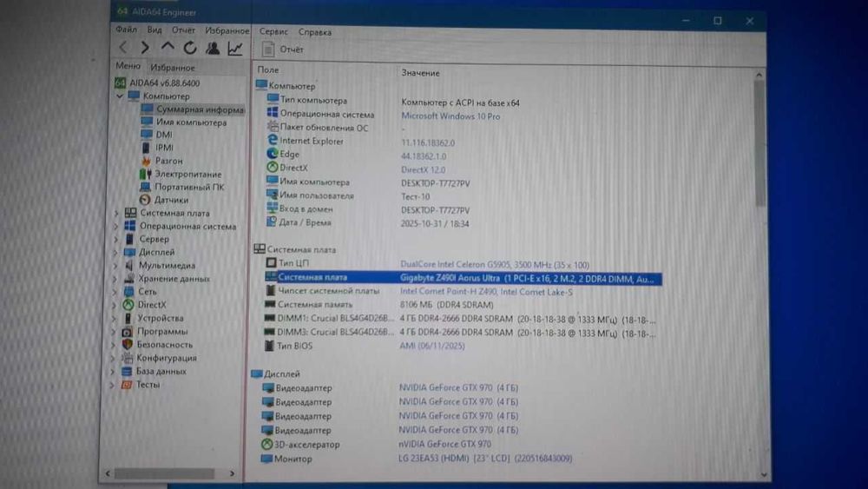Select the Системная плата Gigabyte Z490I row
Image resolution: width=868 pixels, height=489 pixels.
[x=463, y=278]
